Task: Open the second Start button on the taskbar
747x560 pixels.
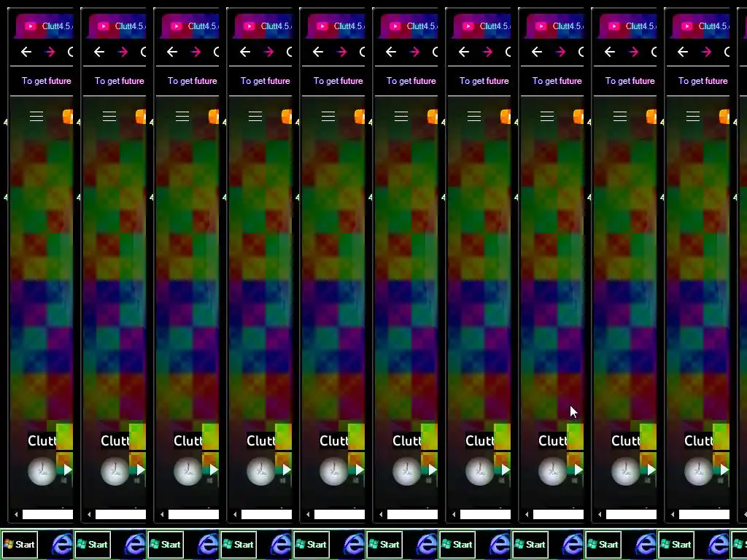Action: tap(93, 544)
